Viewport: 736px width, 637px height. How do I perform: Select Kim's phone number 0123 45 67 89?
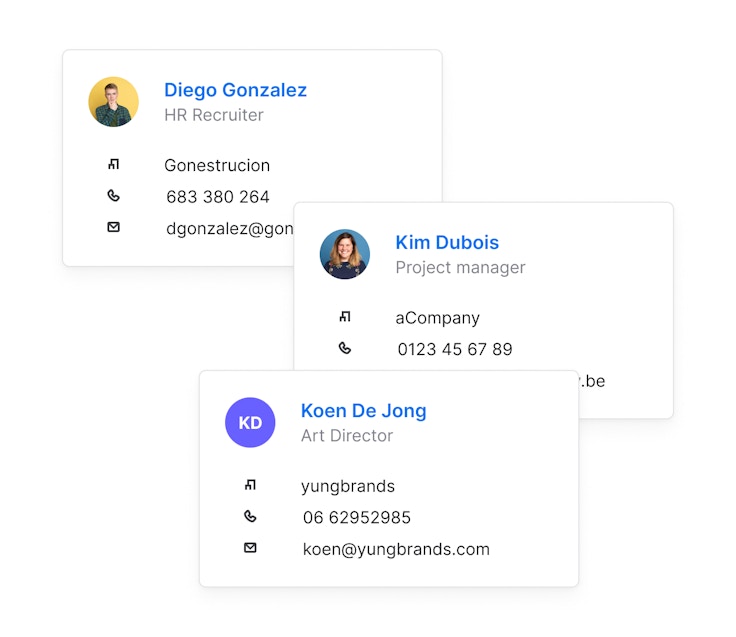click(x=454, y=349)
